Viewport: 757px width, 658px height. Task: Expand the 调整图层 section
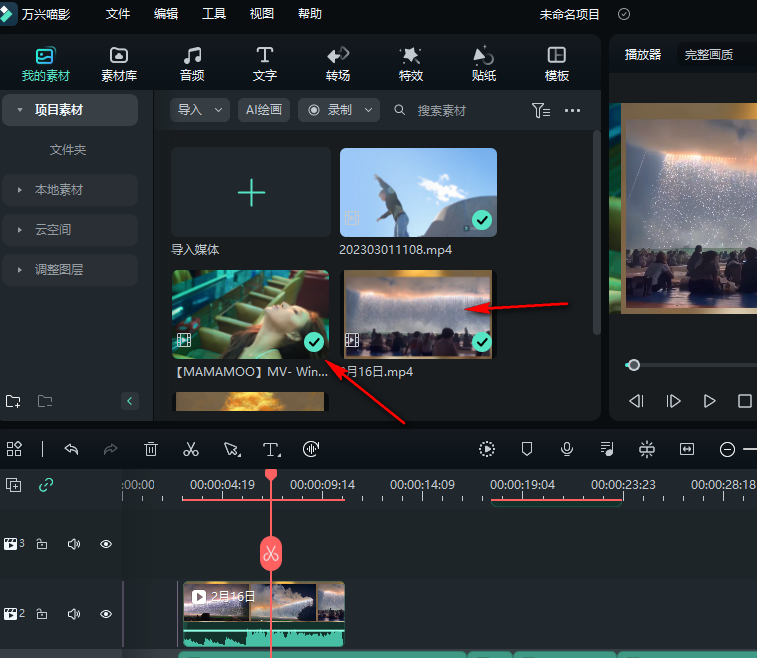coord(20,270)
